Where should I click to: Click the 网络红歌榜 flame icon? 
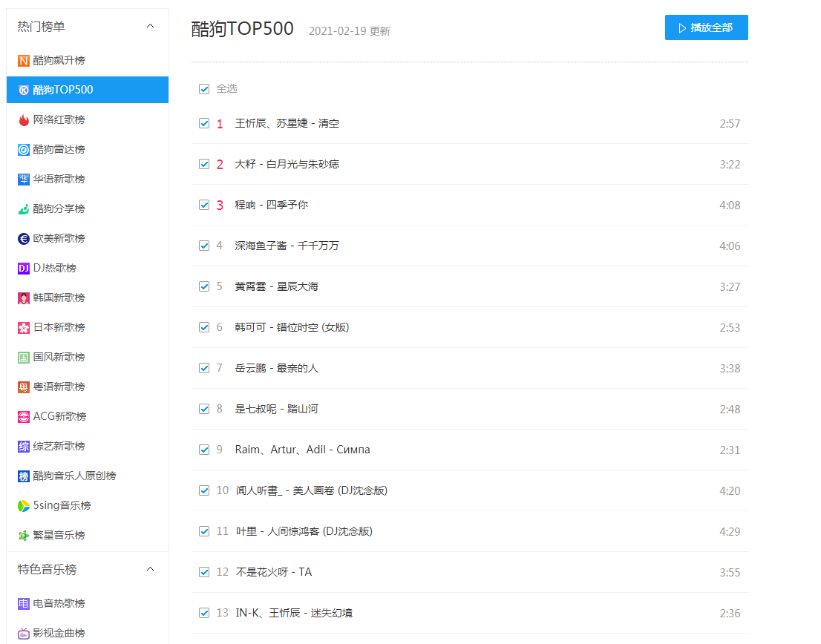24,119
